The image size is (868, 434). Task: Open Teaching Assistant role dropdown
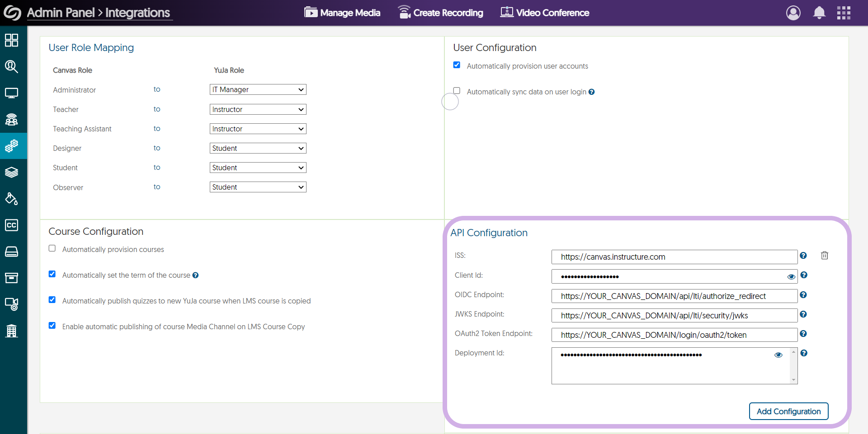(258, 129)
